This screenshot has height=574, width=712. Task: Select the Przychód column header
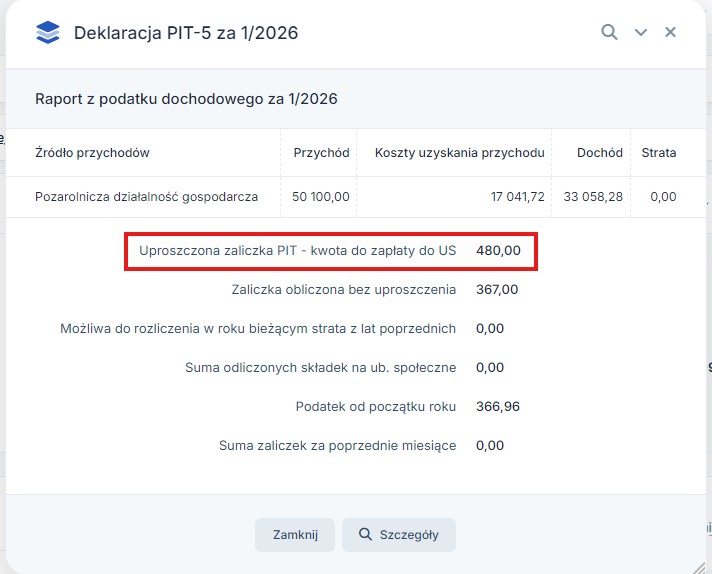[x=321, y=153]
